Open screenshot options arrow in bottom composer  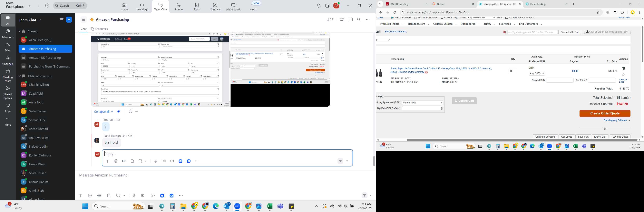pyautogui.click(x=124, y=196)
